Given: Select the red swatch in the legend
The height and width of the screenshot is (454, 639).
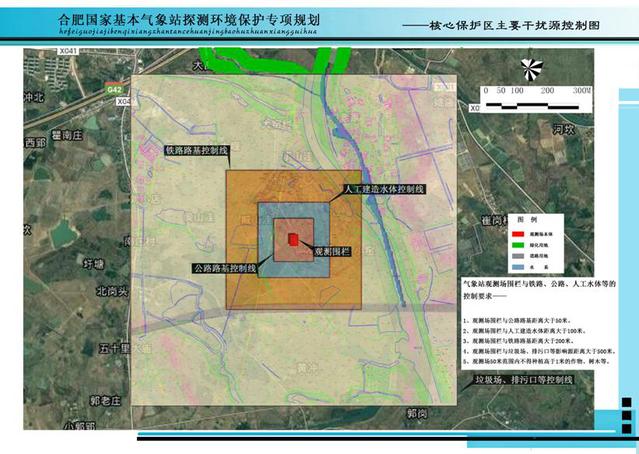Looking at the screenshot, I should 517,231.
